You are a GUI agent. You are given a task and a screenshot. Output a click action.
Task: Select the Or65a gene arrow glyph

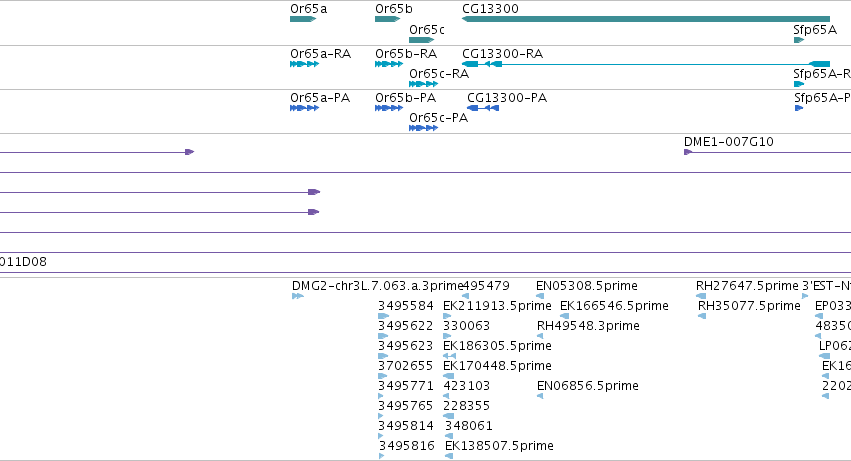(303, 19)
